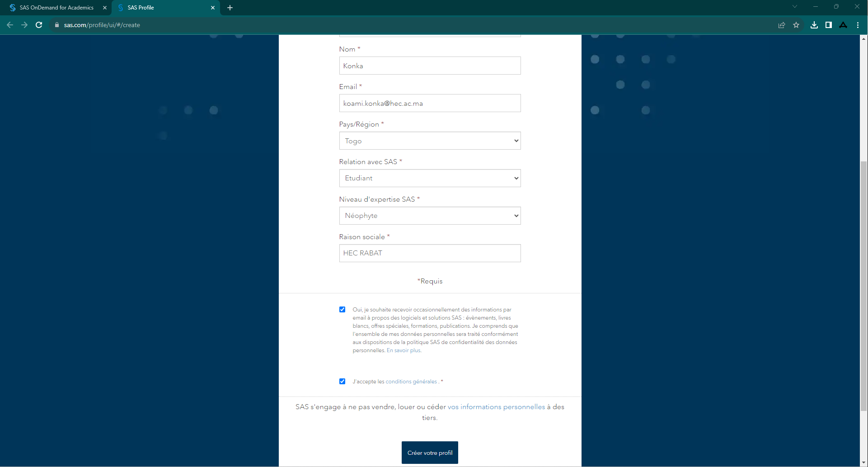
Task: Switch to SAS Profile tab
Action: (x=165, y=8)
